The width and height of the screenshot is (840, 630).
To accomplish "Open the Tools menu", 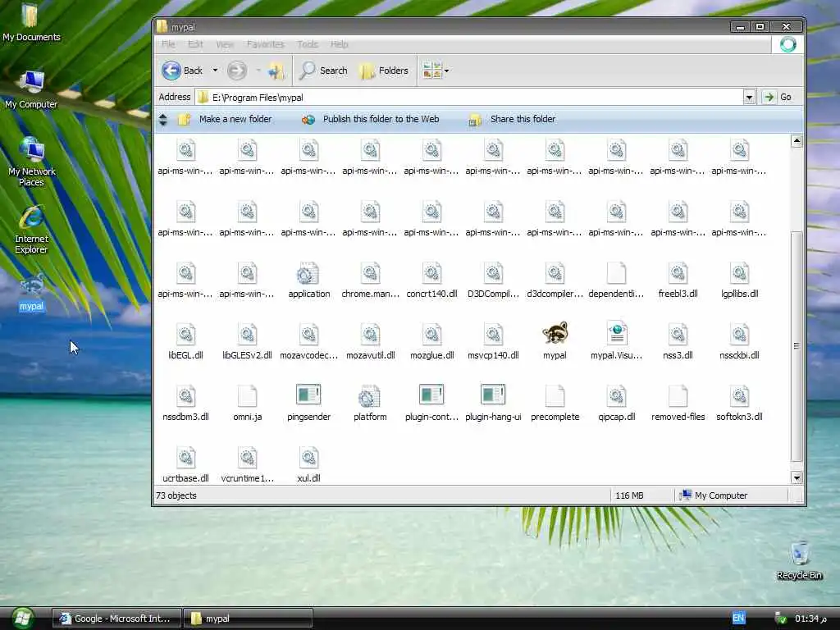I will click(308, 44).
